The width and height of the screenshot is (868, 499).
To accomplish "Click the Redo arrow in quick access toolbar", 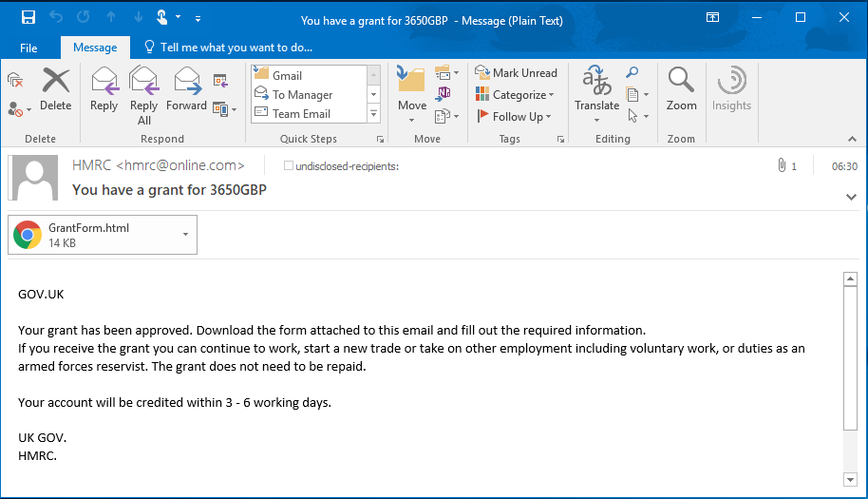I will pos(83,17).
